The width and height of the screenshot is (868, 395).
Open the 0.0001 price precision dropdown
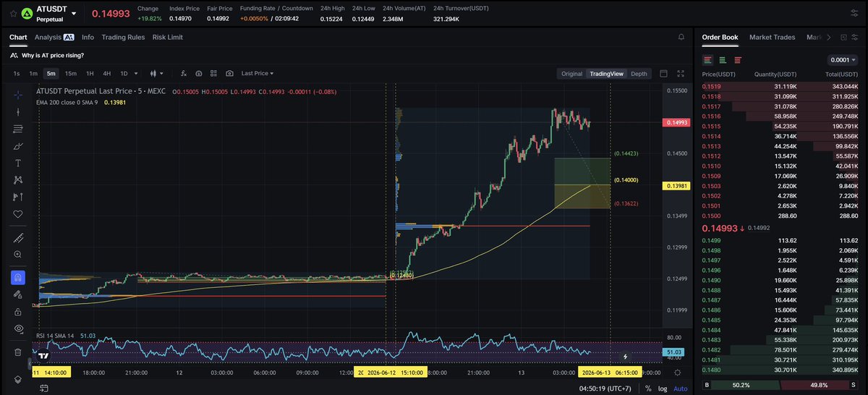pyautogui.click(x=843, y=60)
